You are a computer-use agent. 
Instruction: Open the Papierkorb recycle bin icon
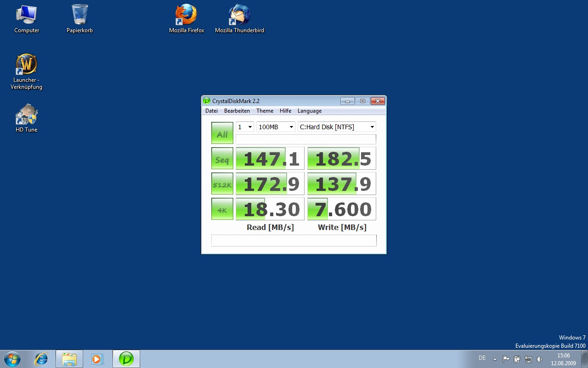pyautogui.click(x=79, y=19)
